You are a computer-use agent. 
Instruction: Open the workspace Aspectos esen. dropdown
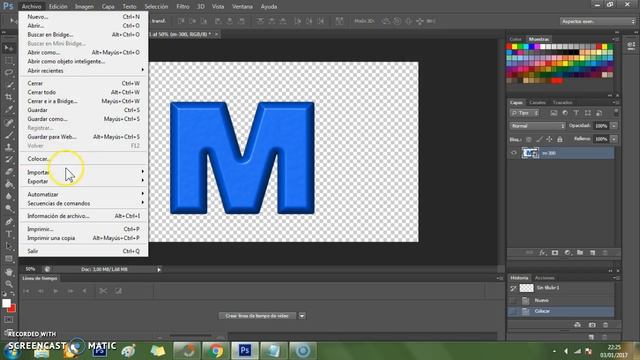[x=598, y=21]
